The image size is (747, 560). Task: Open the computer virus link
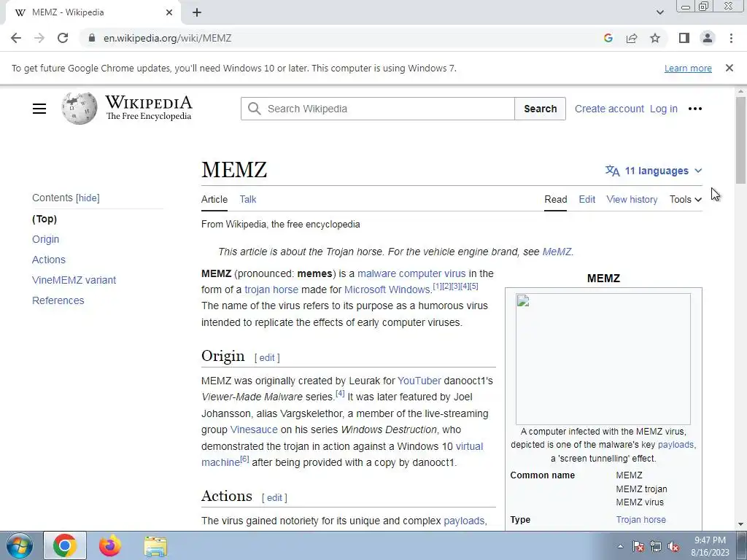click(432, 273)
